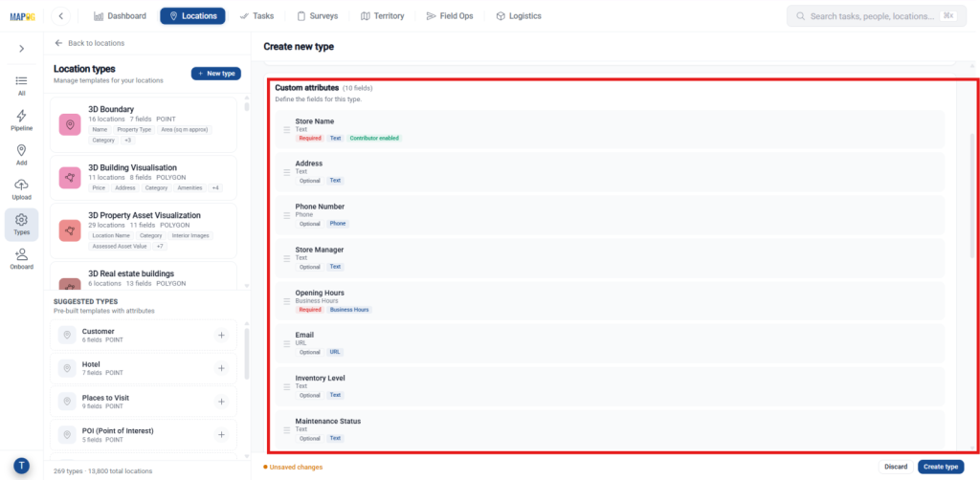Open the Address attribute row

coord(610,172)
